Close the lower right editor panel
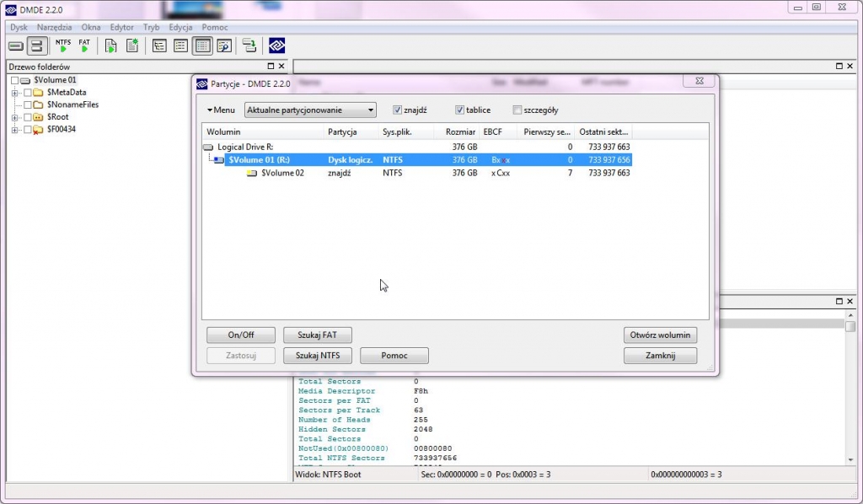This screenshot has width=863, height=504. pos(850,301)
